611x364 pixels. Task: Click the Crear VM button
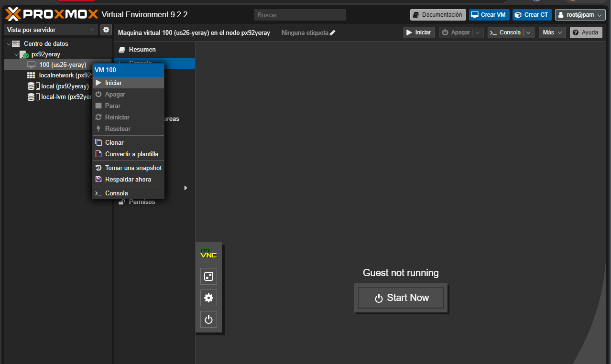(489, 15)
